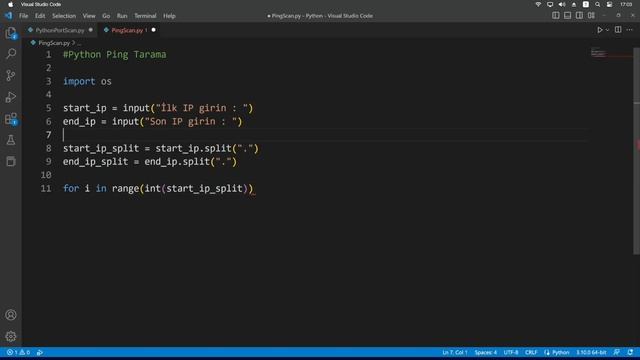Viewport: 640px width, 360px height.
Task: Change end of line sequence CRLF
Action: (531, 352)
